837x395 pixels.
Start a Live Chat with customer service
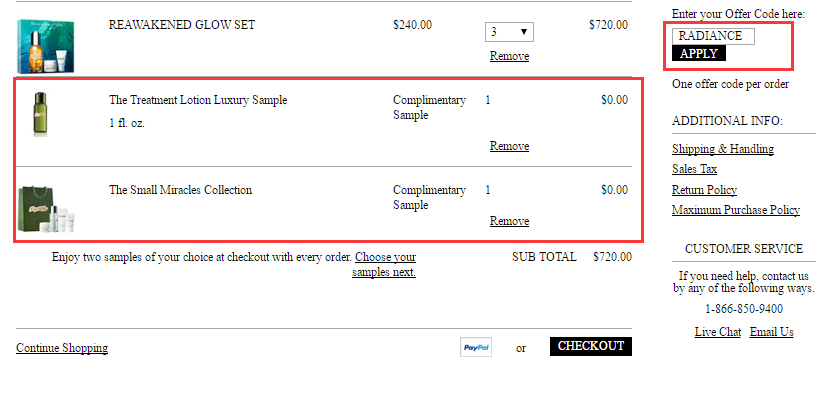[x=717, y=332]
